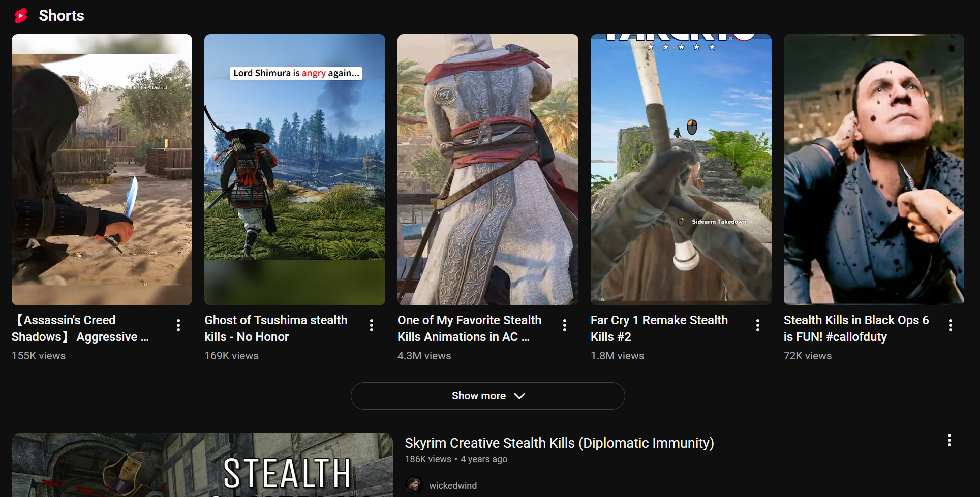Click 'Far Cry 1 Remake Stealth Kills #2' title
The width and height of the screenshot is (980, 497).
(659, 328)
